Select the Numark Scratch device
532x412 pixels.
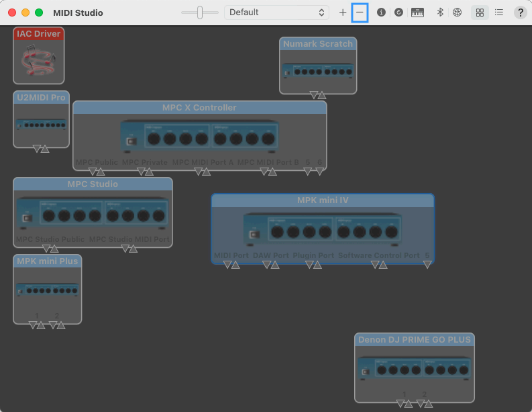pos(318,66)
